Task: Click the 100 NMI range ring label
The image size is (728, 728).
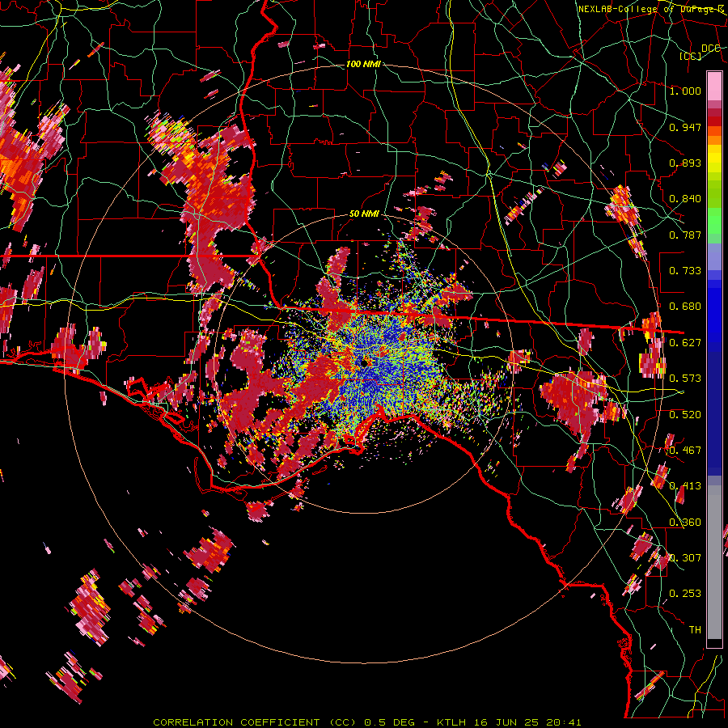Action: coord(363,64)
